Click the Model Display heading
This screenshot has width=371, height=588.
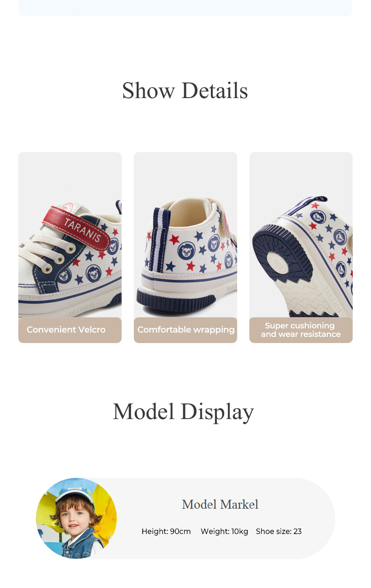coord(183,411)
